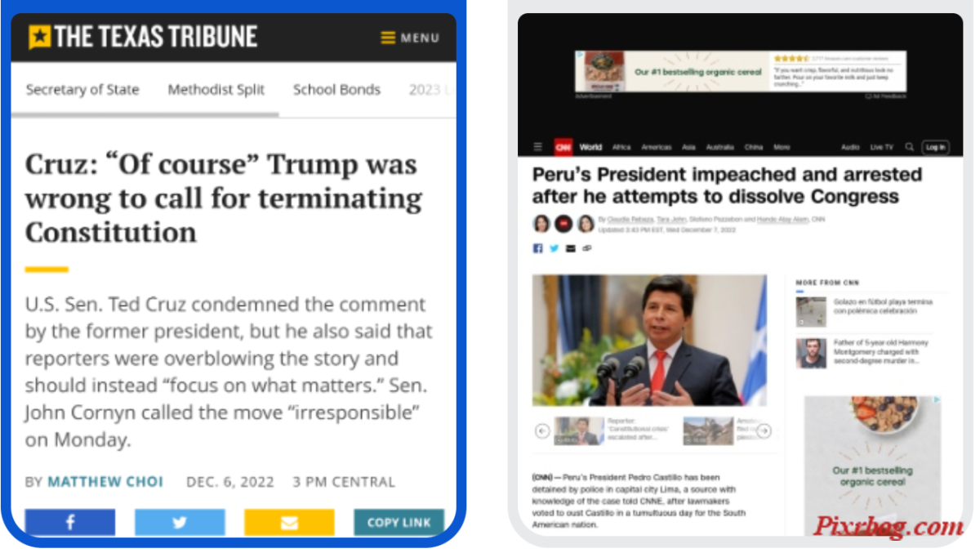Expand the More section in CNN nav
980x553 pixels.
click(782, 147)
